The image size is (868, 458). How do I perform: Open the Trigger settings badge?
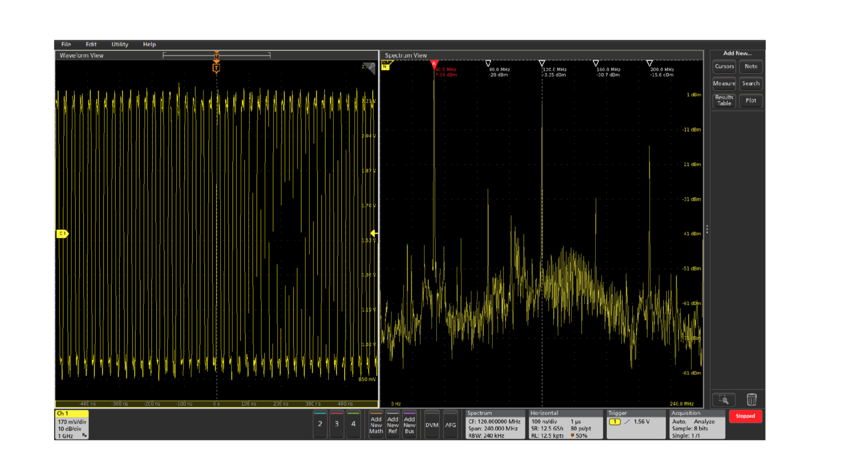pyautogui.click(x=636, y=425)
